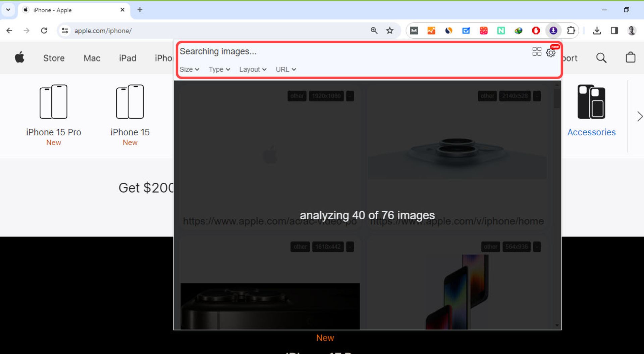Open the iPhone 15 link
This screenshot has height=354, width=644.
coord(130,132)
